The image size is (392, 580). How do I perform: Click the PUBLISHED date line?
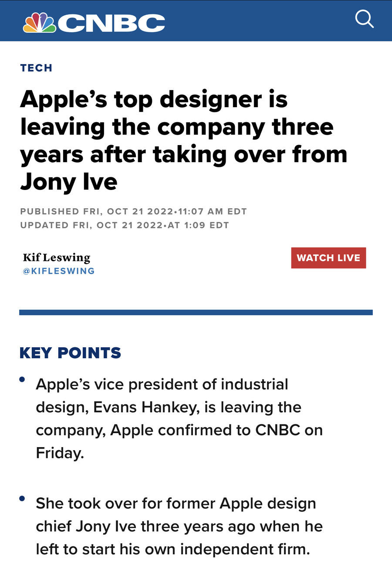coord(133,211)
